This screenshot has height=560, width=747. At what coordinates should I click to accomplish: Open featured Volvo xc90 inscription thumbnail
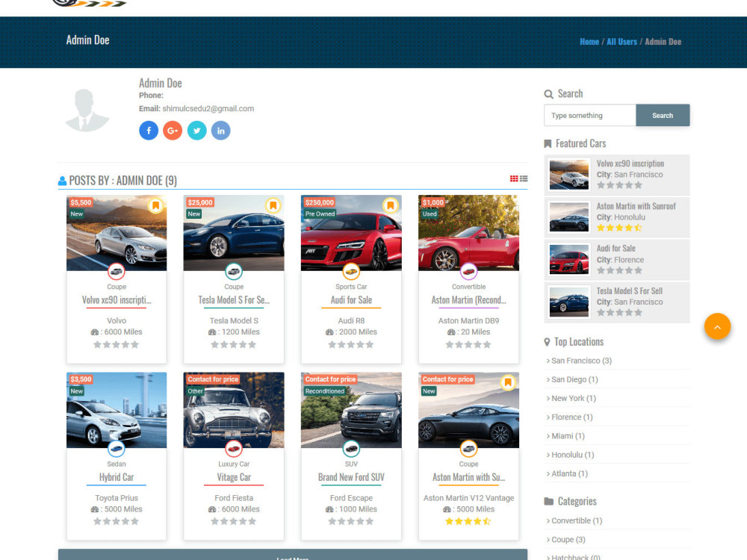click(x=568, y=175)
